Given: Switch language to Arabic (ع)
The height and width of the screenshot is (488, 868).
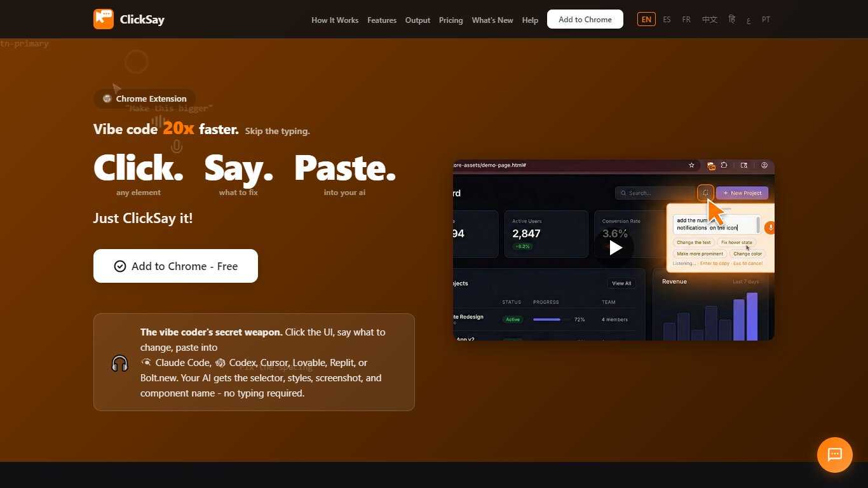Looking at the screenshot, I should (x=749, y=20).
